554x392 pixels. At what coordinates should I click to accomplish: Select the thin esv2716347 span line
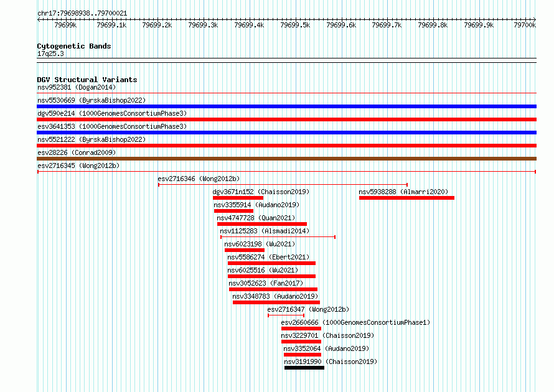286,315
